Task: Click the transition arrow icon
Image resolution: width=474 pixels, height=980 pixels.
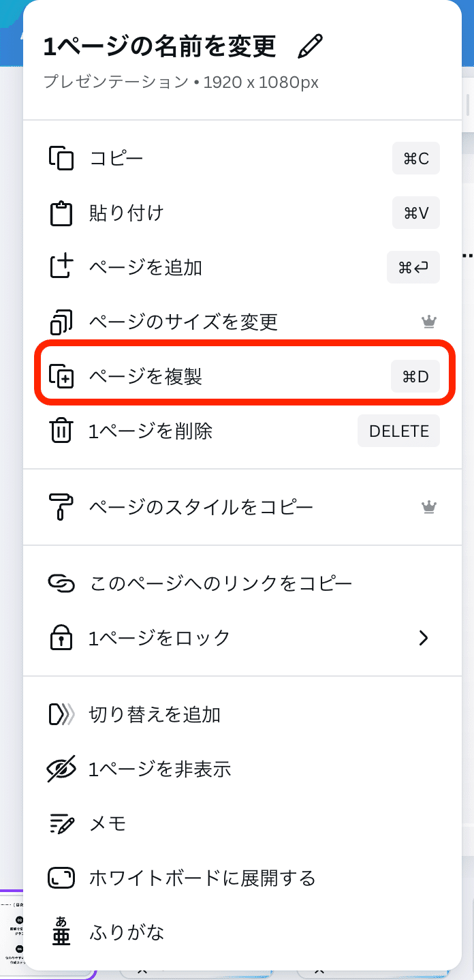Action: [x=61, y=714]
